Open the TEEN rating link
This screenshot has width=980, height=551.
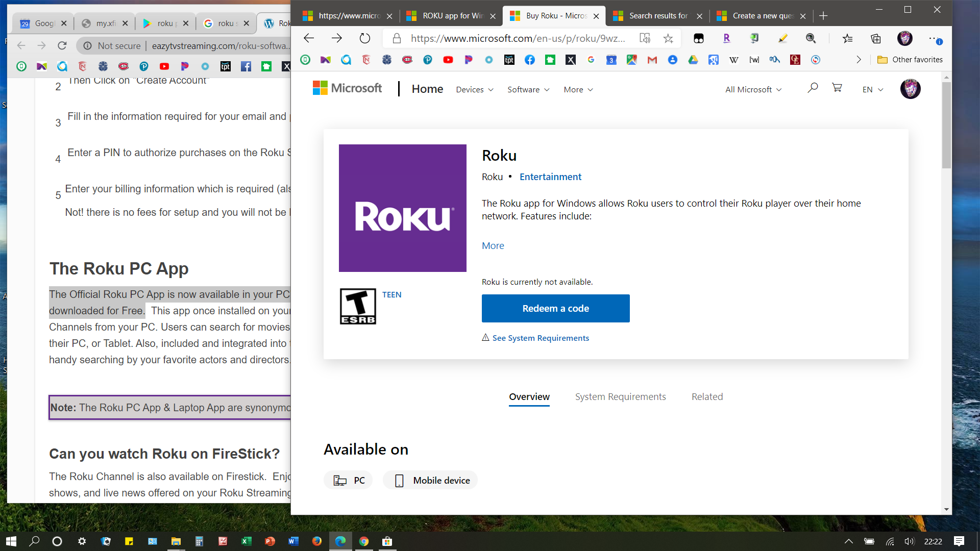pos(391,294)
